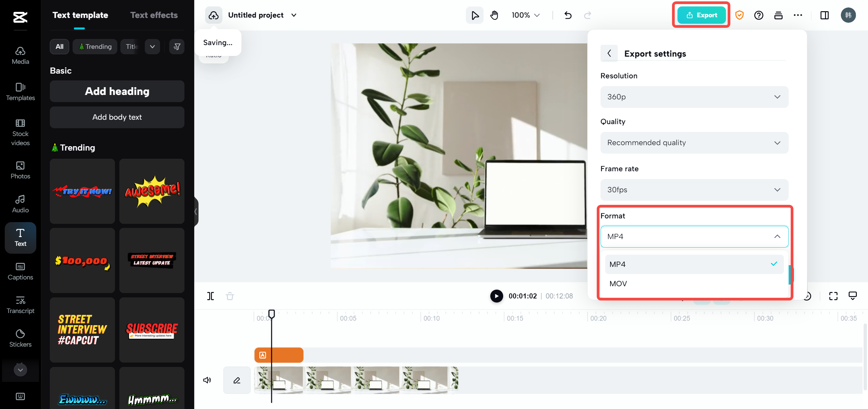Choose MP4 format option
This screenshot has height=409, width=868.
point(694,264)
